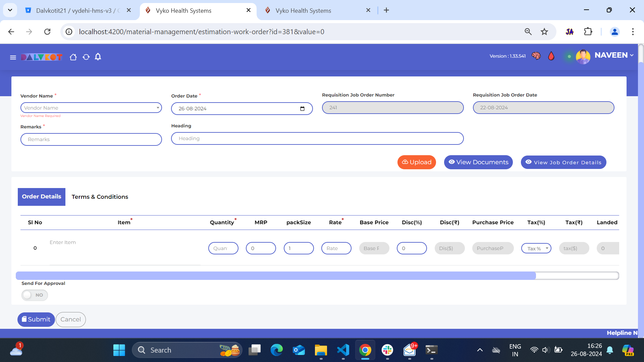Click the horizontal table scrollbar
The width and height of the screenshot is (644, 362).
(x=276, y=276)
